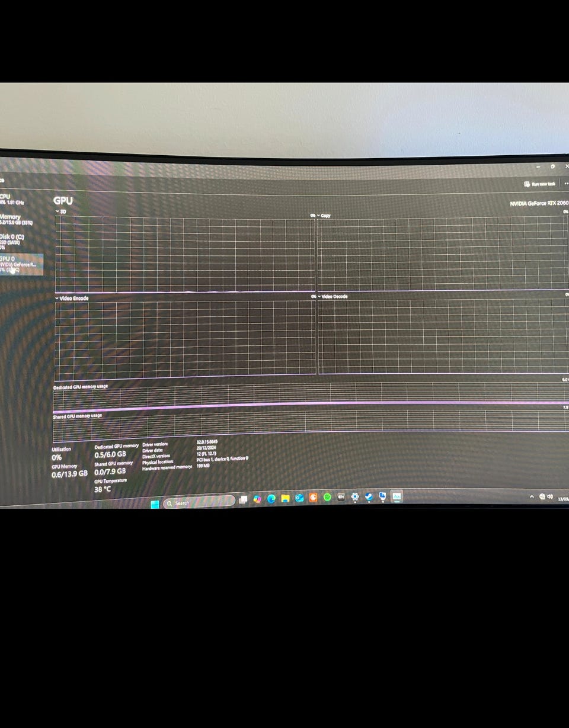Click the GPU Temperature 38 °C value
This screenshot has width=569, height=728.
(x=103, y=489)
